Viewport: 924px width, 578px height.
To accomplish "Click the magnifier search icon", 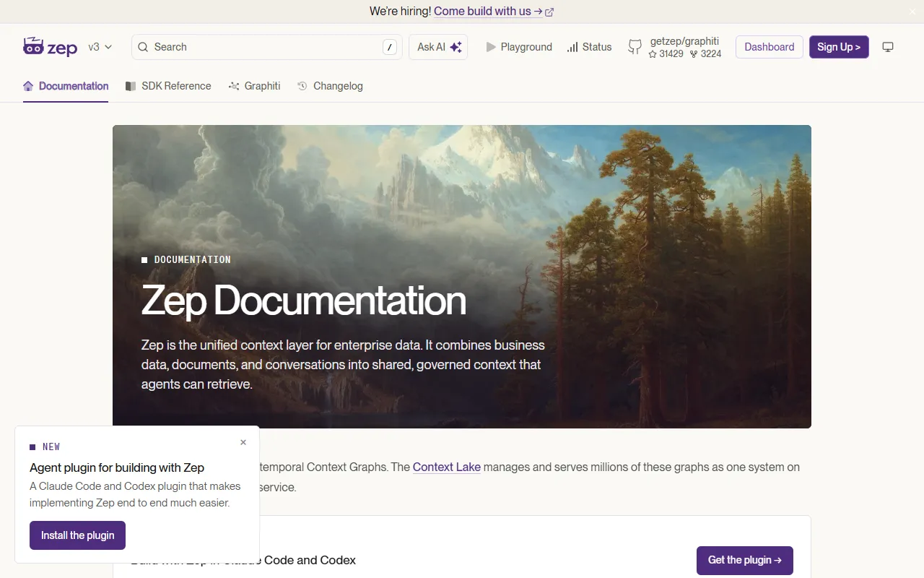I will coord(143,47).
